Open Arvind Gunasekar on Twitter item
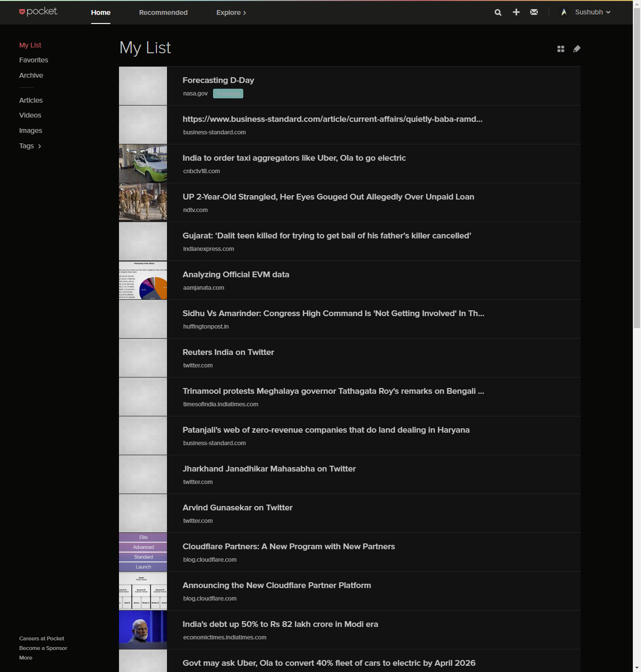The width and height of the screenshot is (641, 672). 237,507
